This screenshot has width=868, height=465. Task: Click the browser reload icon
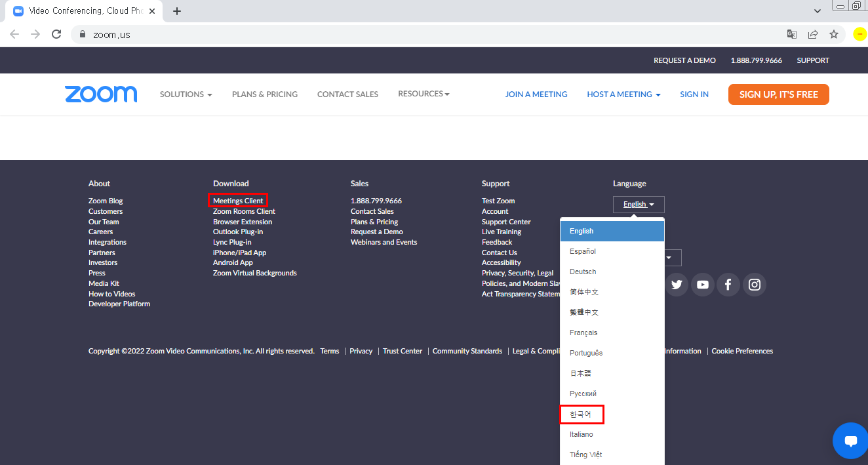pyautogui.click(x=56, y=34)
